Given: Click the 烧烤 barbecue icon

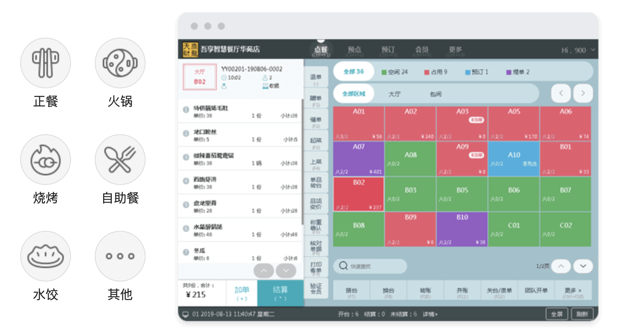Looking at the screenshot, I should [46, 160].
